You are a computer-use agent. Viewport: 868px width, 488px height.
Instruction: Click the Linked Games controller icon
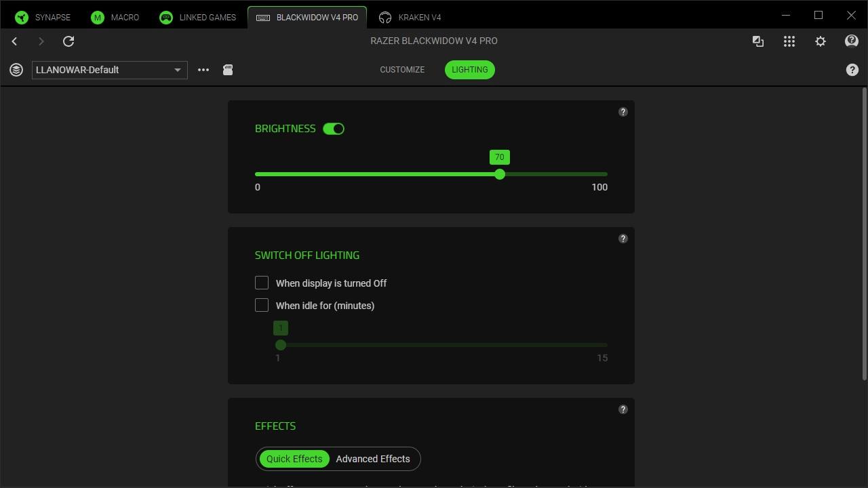(166, 18)
